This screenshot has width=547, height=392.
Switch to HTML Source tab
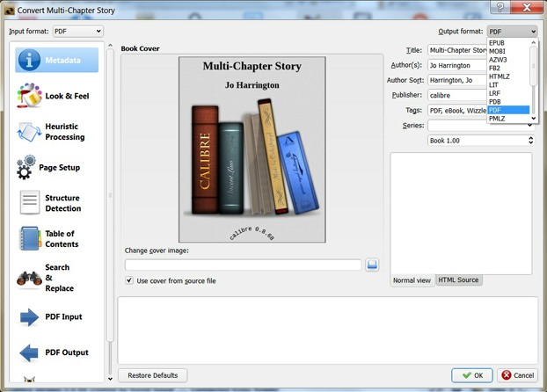[x=458, y=279]
